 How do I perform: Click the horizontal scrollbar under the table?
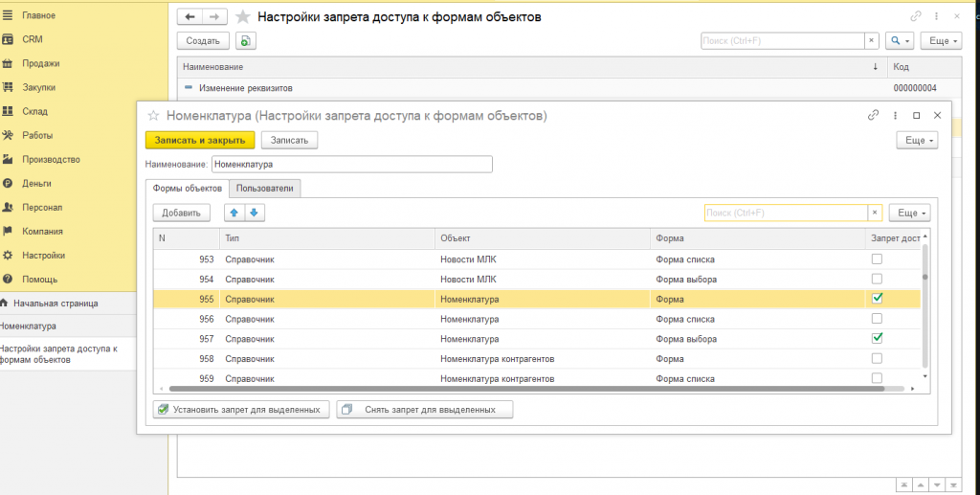pyautogui.click(x=536, y=389)
